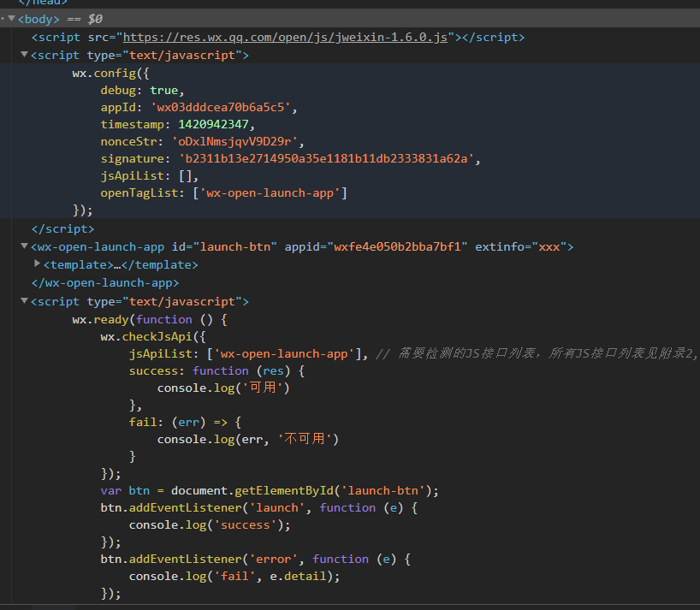Click the openTagList array line
Viewport: 700px width, 610px height.
click(223, 193)
